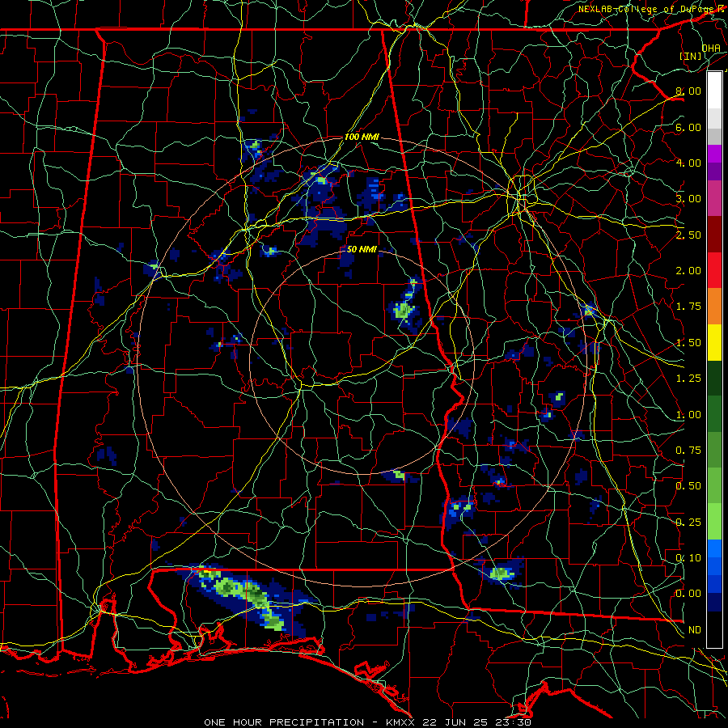The width and height of the screenshot is (728, 728).
Task: Click the 1.50 legend value
Action: (688, 343)
